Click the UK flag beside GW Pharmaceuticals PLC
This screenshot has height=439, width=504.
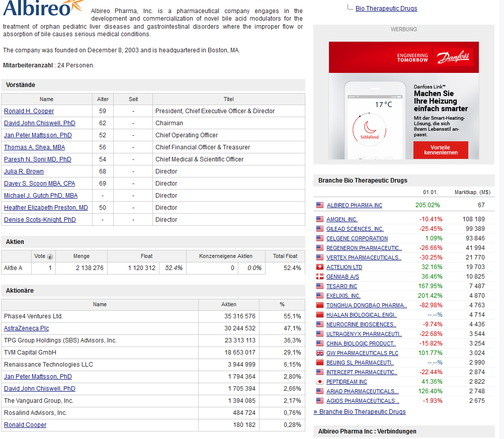tap(320, 353)
